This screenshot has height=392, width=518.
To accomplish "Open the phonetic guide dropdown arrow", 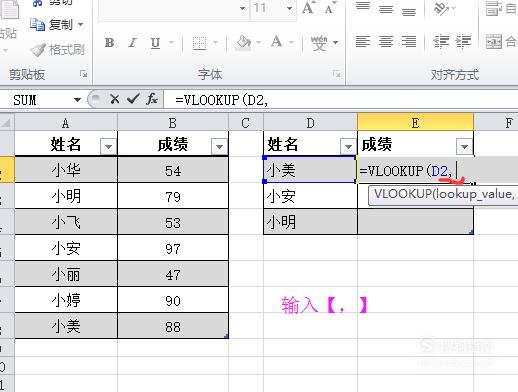I will point(336,43).
